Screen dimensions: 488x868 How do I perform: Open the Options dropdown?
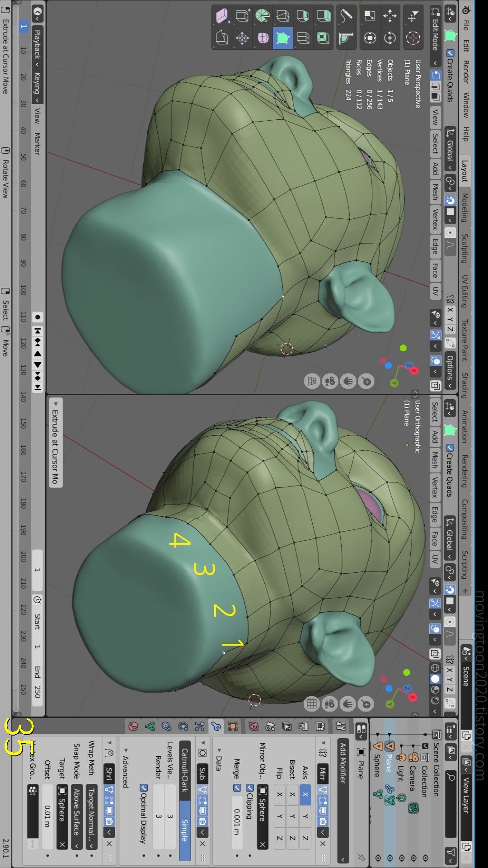450,372
